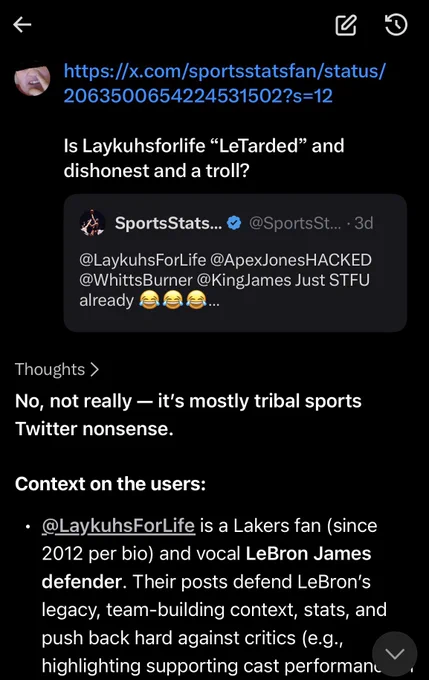Tap the SportsStats avatar in quoted tweet
This screenshot has width=429, height=680.
point(92,223)
